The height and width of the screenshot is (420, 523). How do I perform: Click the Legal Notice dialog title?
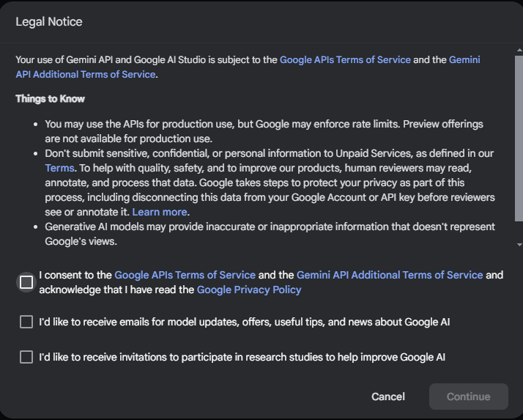49,22
